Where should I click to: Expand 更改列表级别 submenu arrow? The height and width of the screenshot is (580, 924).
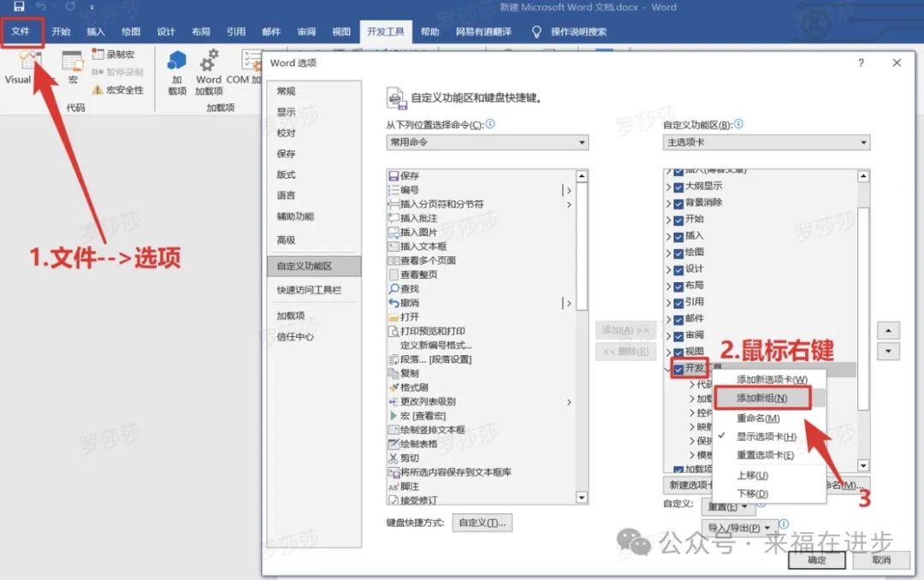click(x=569, y=402)
